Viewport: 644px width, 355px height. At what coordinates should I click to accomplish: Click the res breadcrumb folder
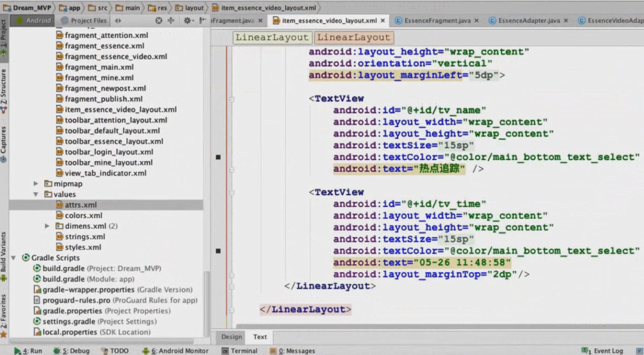158,8
